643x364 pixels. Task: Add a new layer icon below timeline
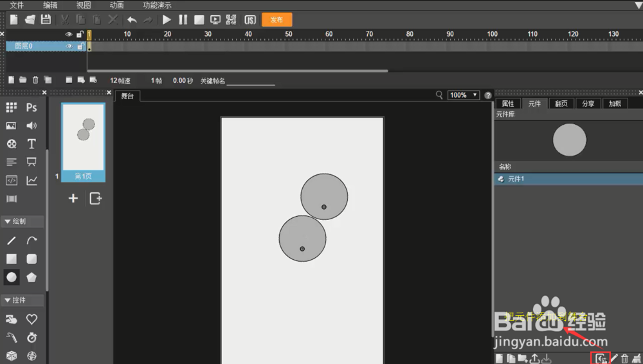[11, 80]
